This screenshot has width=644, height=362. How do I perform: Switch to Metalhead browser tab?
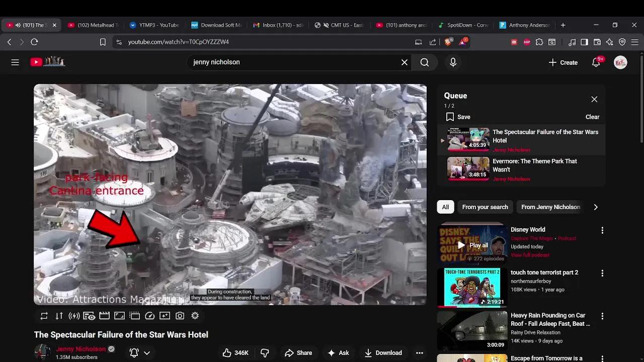coord(93,25)
